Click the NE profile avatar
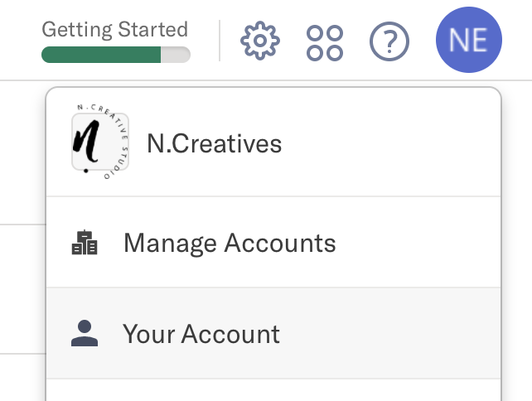 tap(468, 40)
